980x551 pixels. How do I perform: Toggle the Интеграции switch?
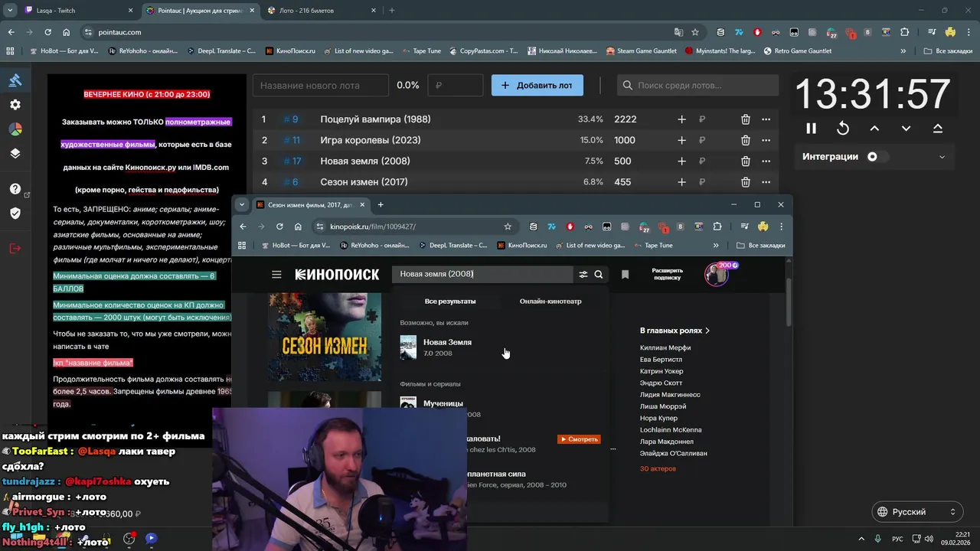877,157
